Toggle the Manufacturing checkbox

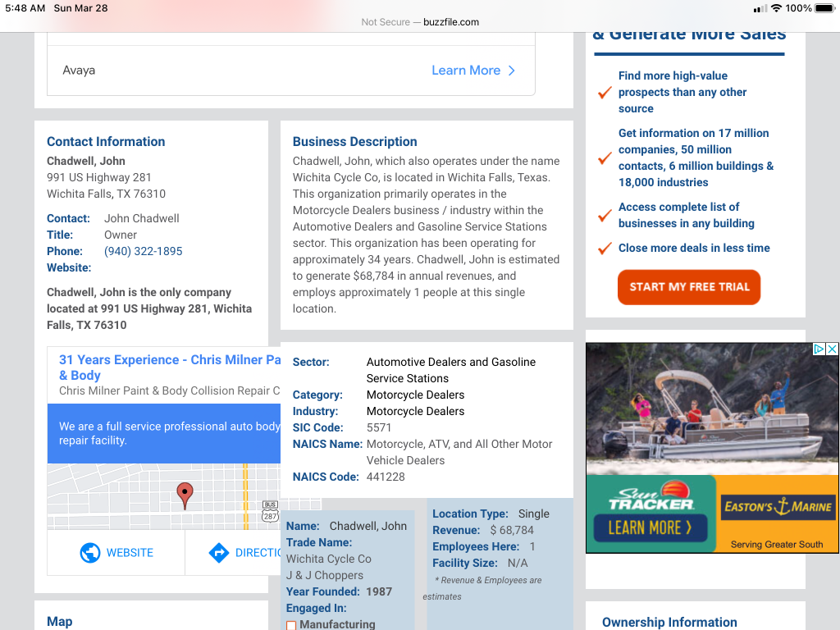(x=291, y=626)
